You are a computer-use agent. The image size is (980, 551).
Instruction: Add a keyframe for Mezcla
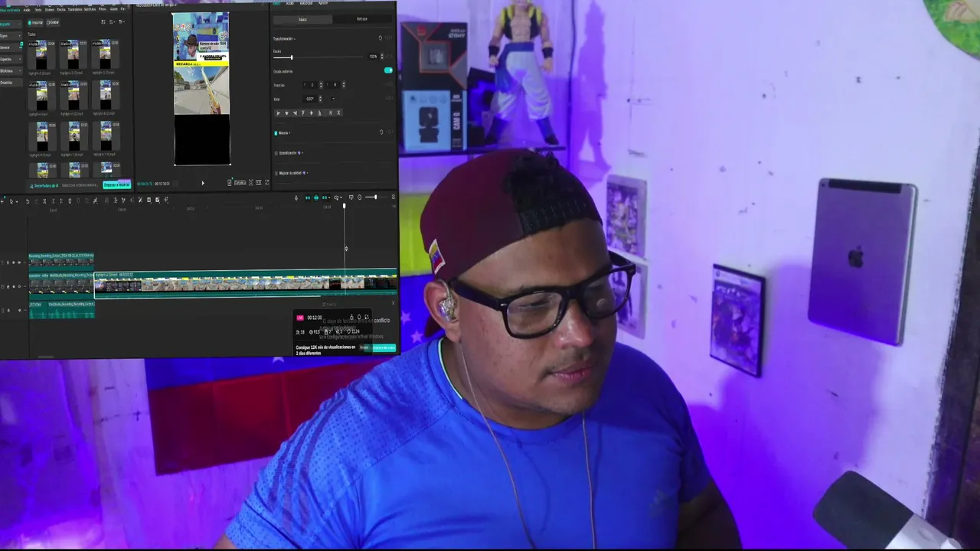tap(390, 132)
